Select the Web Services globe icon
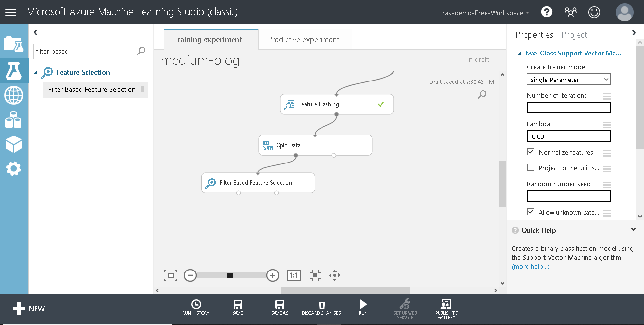 [x=14, y=95]
